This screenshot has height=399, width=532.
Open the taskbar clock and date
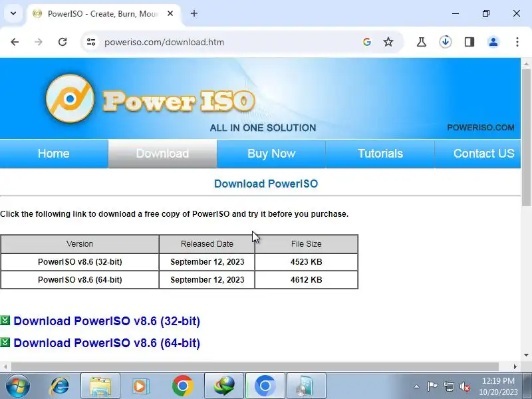pyautogui.click(x=498, y=386)
